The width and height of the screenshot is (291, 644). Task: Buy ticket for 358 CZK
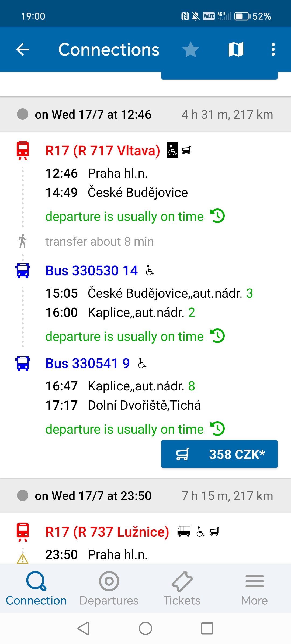click(219, 454)
